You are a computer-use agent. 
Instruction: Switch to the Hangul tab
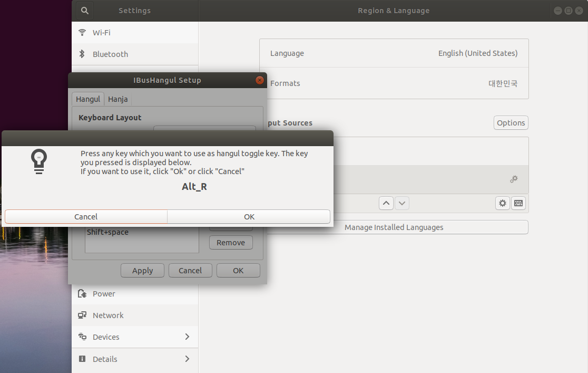point(88,99)
